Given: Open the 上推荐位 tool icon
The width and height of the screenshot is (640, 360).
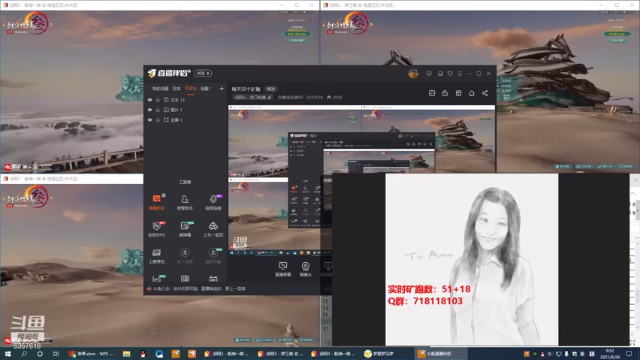Looking at the screenshot, I should tap(157, 256).
